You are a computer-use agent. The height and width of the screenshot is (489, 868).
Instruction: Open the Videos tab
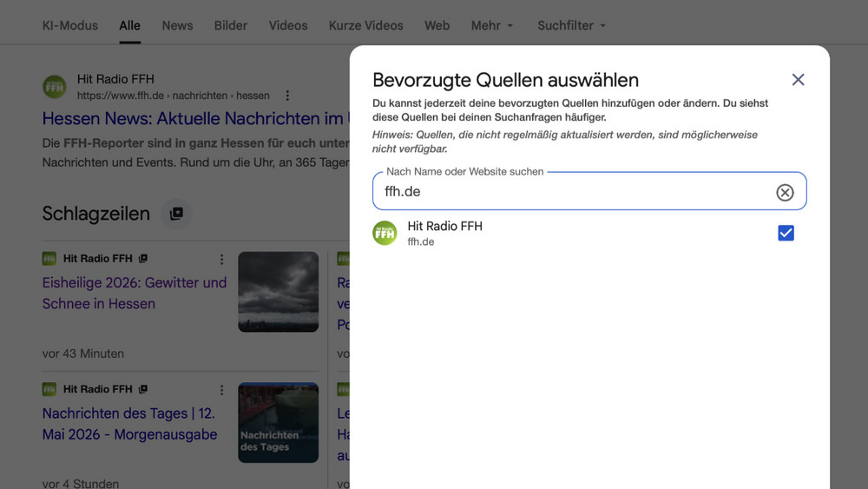click(288, 25)
